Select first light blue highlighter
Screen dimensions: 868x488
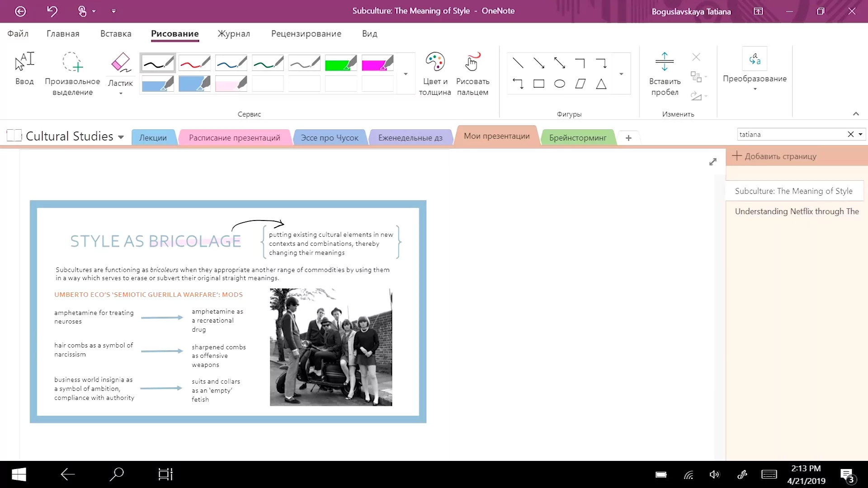click(x=158, y=84)
